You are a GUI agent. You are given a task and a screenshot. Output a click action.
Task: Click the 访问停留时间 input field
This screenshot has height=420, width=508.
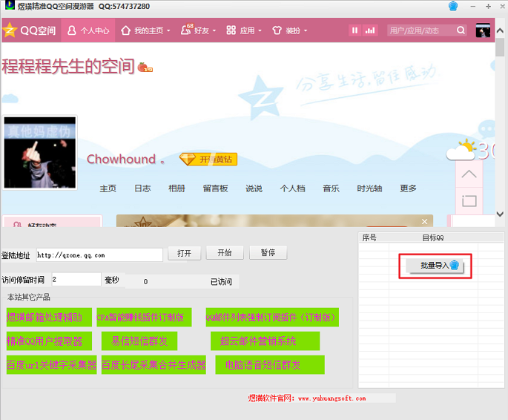[76, 279]
